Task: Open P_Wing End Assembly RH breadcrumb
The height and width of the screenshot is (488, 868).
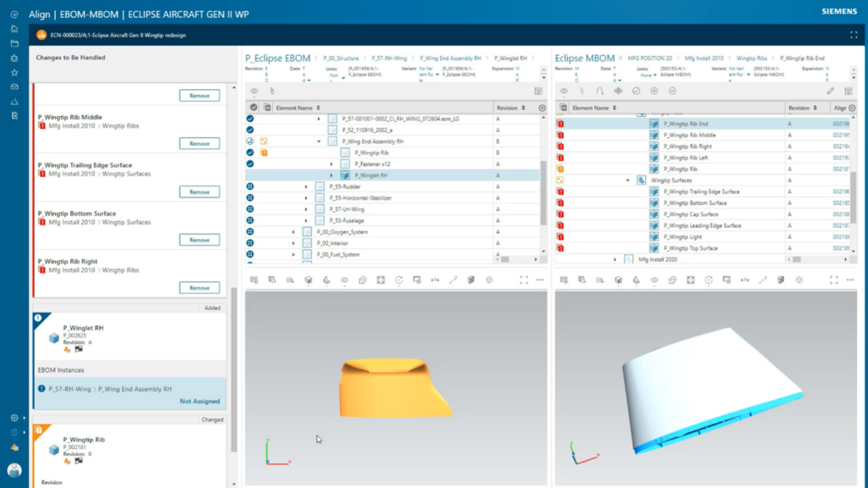Action: coord(450,58)
